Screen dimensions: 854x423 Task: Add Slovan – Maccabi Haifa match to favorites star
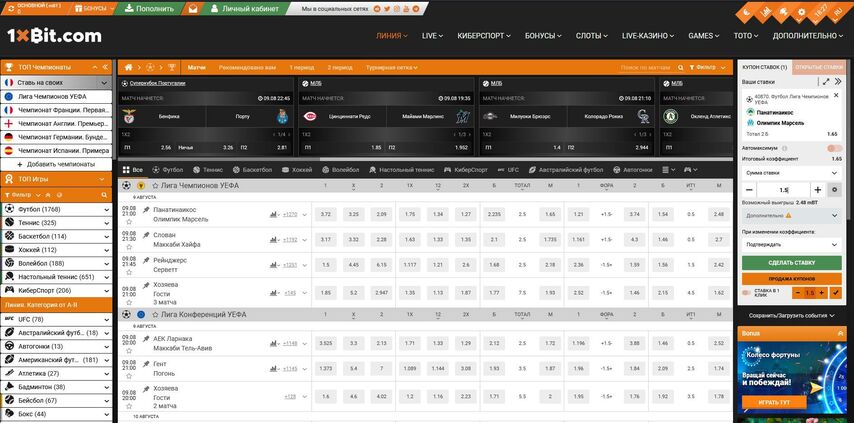click(x=129, y=247)
